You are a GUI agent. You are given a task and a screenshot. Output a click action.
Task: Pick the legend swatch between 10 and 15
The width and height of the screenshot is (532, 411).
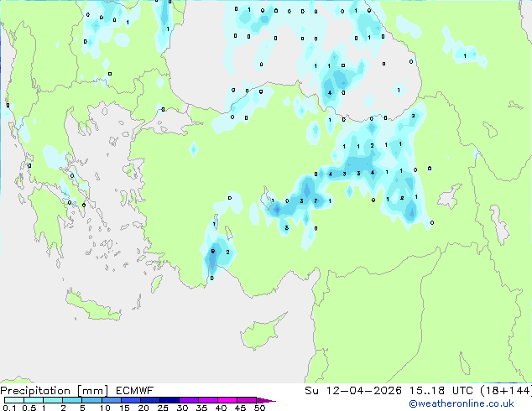pyautogui.click(x=111, y=400)
